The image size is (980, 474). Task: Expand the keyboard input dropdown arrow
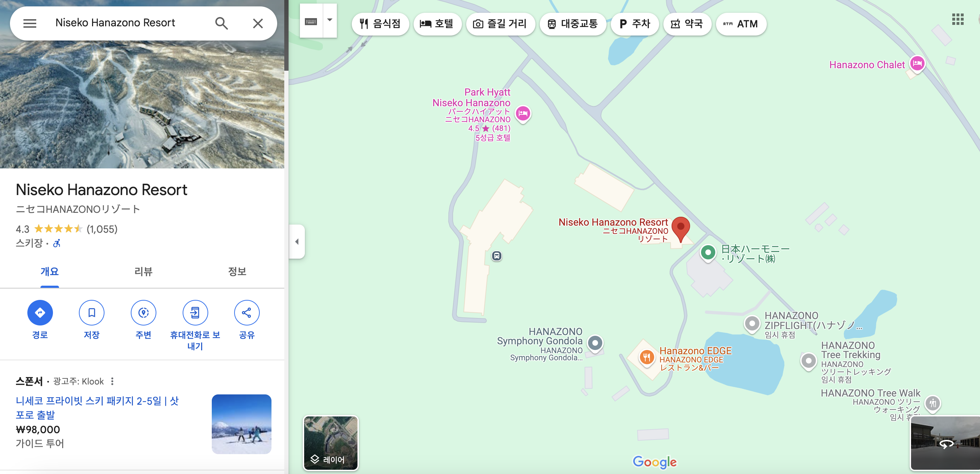click(329, 20)
